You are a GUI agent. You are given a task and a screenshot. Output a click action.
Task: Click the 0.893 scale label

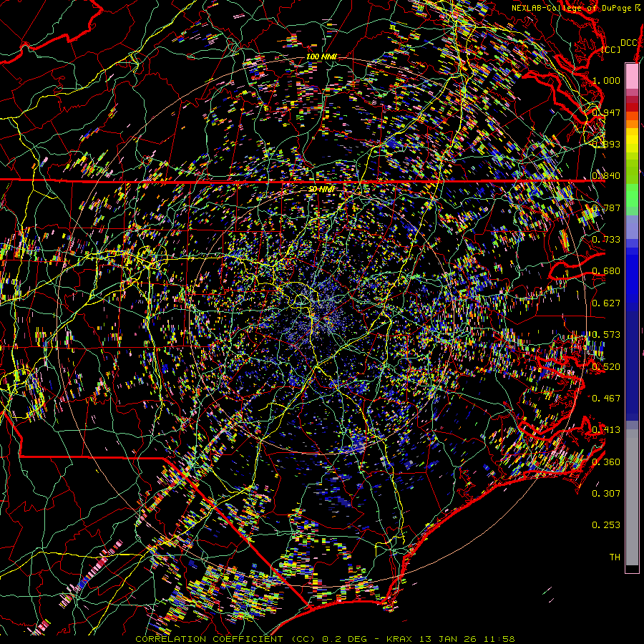point(606,144)
